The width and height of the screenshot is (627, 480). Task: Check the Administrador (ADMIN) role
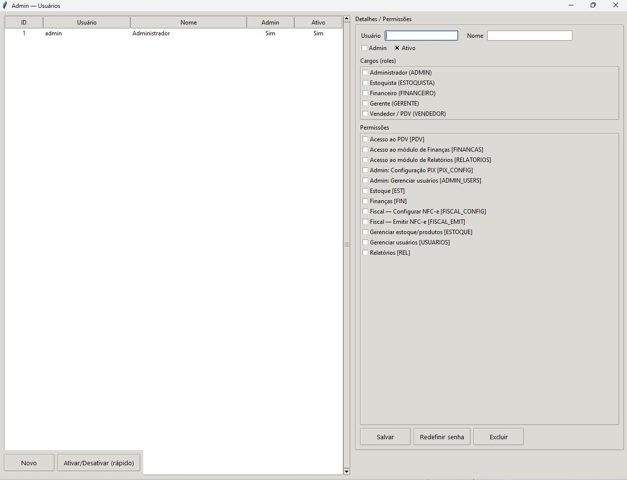coord(366,73)
